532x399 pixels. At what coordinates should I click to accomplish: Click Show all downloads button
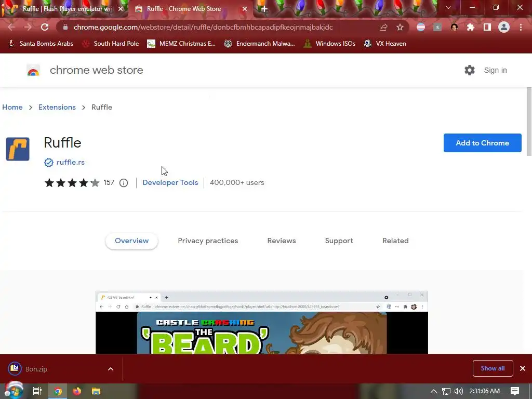[493, 368]
